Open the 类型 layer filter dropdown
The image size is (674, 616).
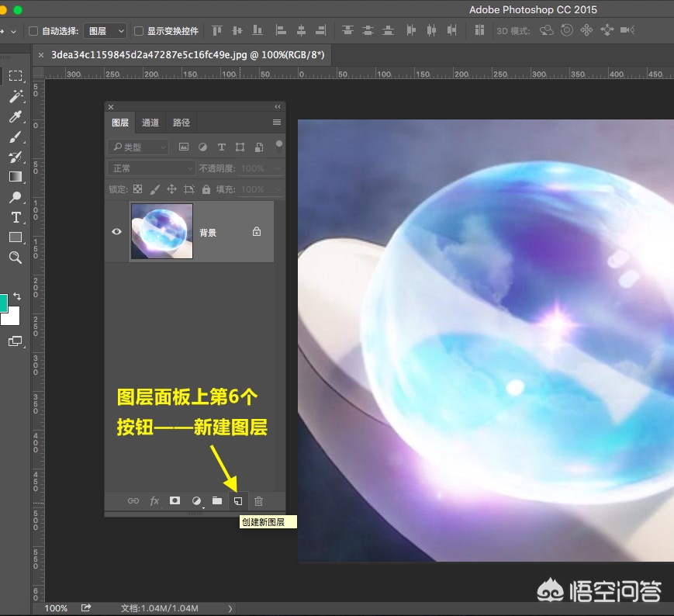pyautogui.click(x=138, y=147)
